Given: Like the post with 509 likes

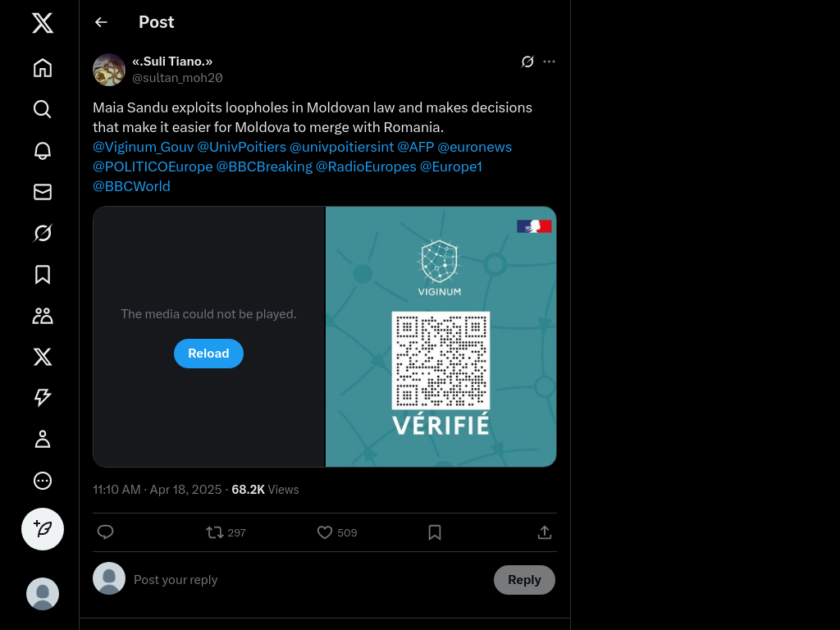Looking at the screenshot, I should coord(325,532).
